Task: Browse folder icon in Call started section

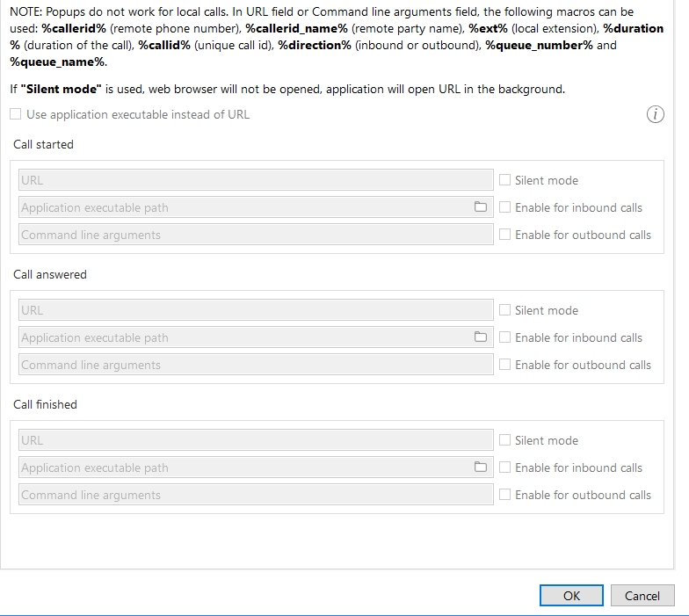Action: tap(480, 207)
